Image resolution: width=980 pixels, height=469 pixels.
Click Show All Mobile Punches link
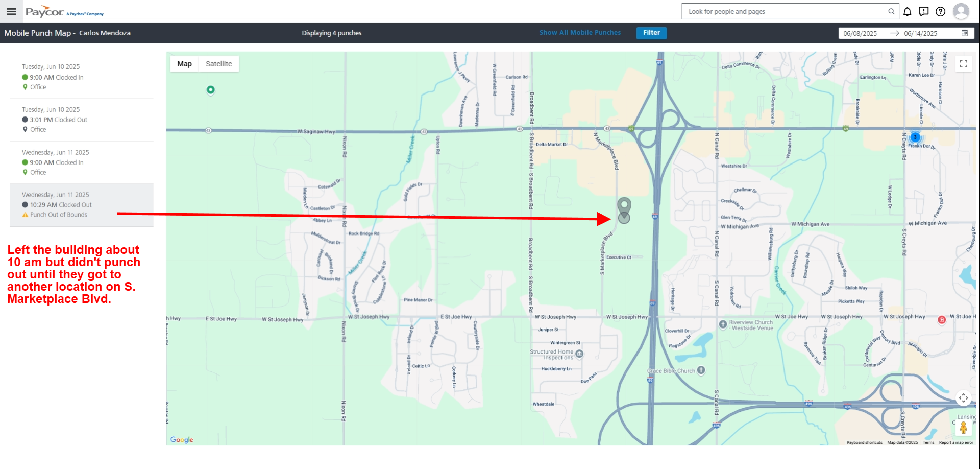click(x=580, y=33)
